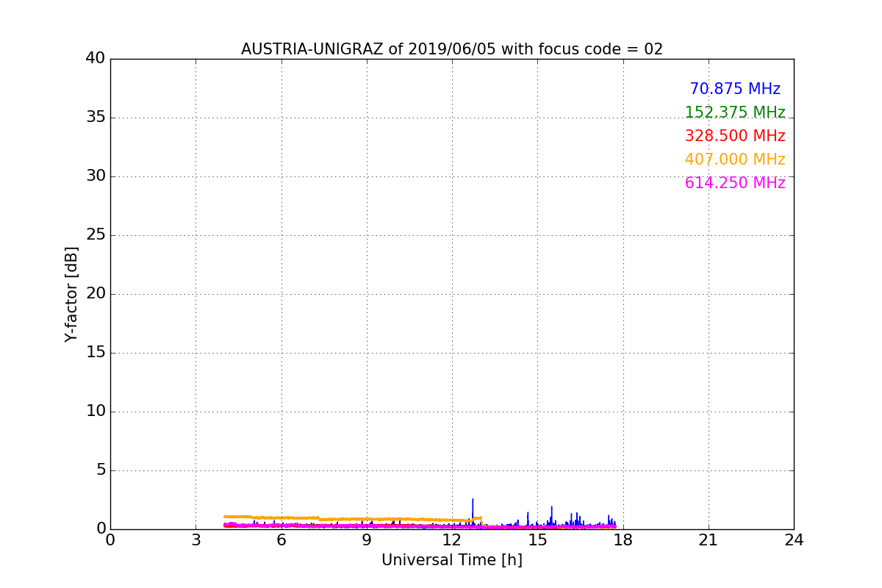Click x-axis tick label 6
This screenshot has width=882, height=588.
click(x=282, y=540)
